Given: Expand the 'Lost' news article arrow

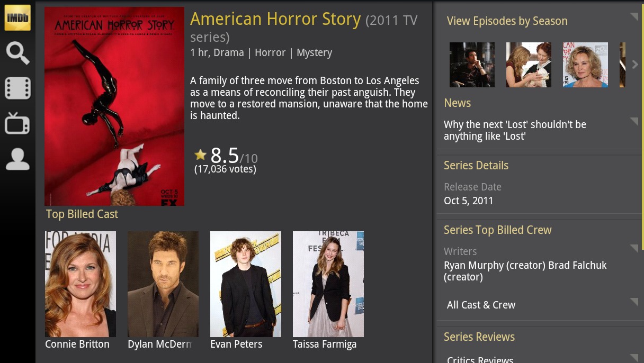Looking at the screenshot, I should 634,122.
